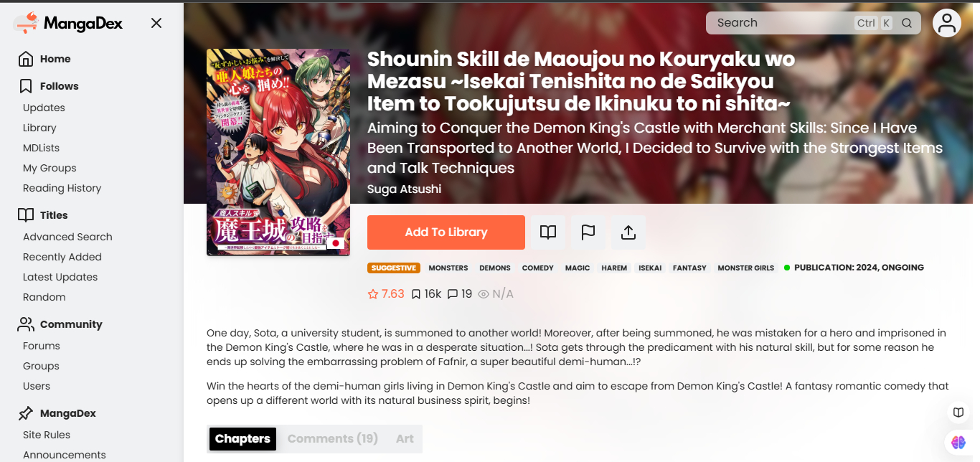Click the bookmark follows count 16k
The image size is (980, 462).
click(426, 294)
